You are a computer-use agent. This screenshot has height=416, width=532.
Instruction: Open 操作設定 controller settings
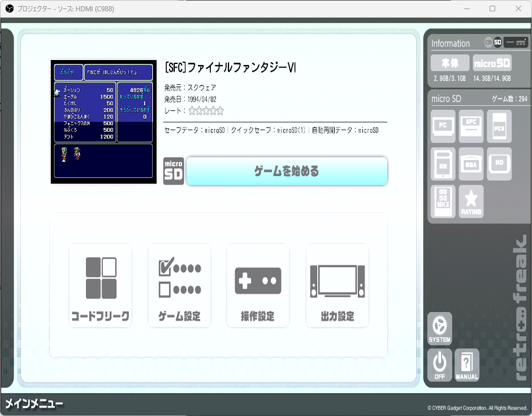click(x=258, y=286)
